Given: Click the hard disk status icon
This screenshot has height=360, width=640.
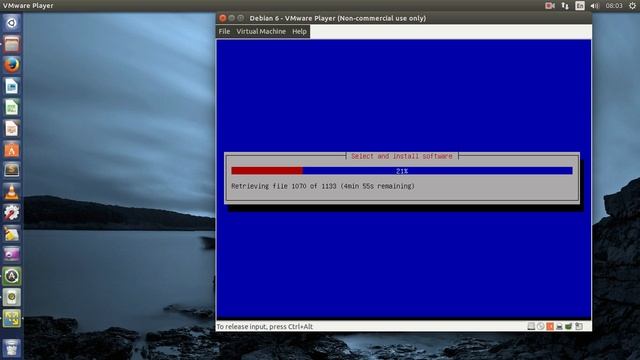Looking at the screenshot, I should [531, 326].
